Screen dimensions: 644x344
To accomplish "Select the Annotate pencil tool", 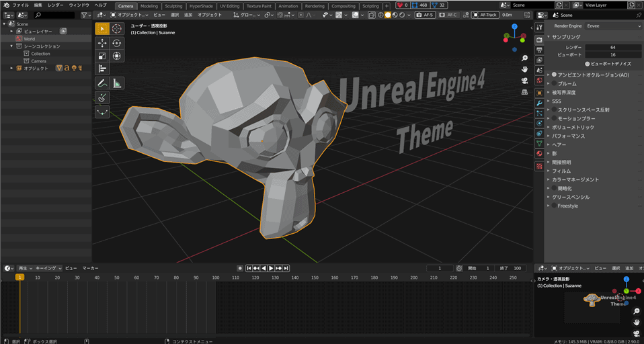I will (x=102, y=83).
